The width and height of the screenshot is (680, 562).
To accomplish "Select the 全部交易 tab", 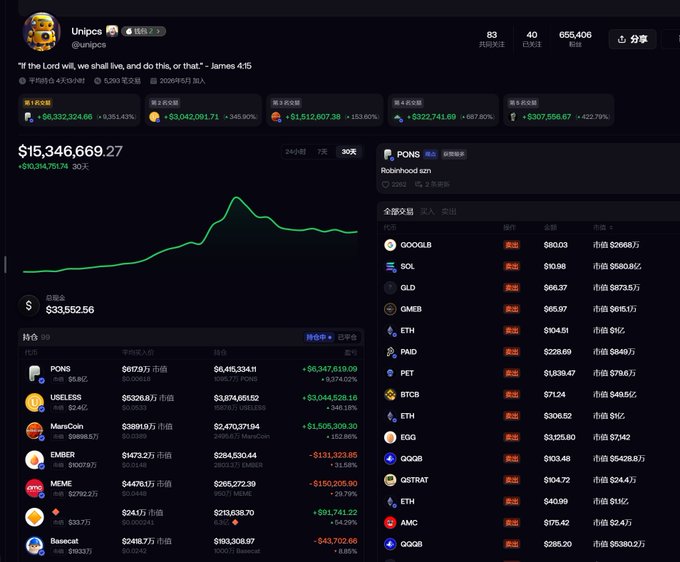I will click(x=398, y=212).
